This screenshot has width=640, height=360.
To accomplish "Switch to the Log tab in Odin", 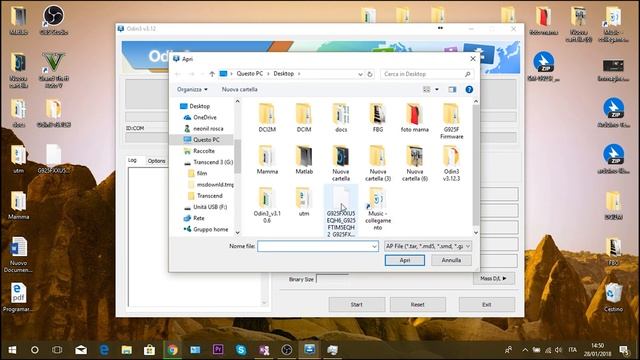I will pos(132,160).
